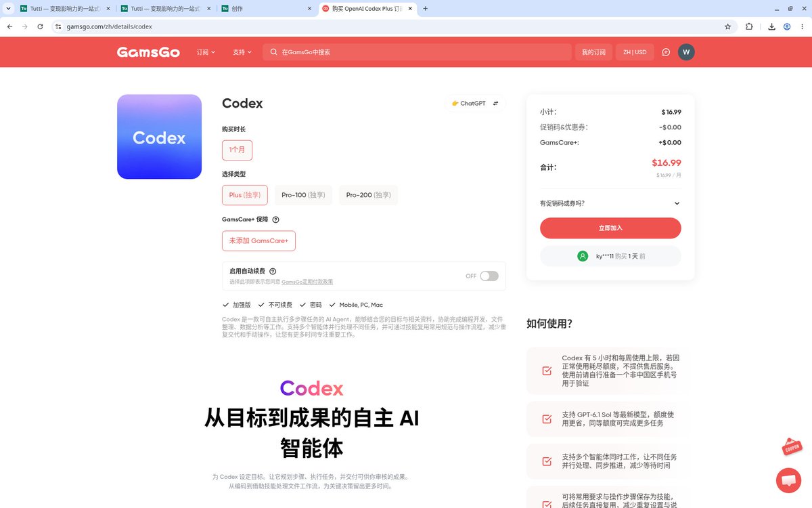The height and width of the screenshot is (508, 812).
Task: Open the live chat support bubble
Action: (788, 480)
